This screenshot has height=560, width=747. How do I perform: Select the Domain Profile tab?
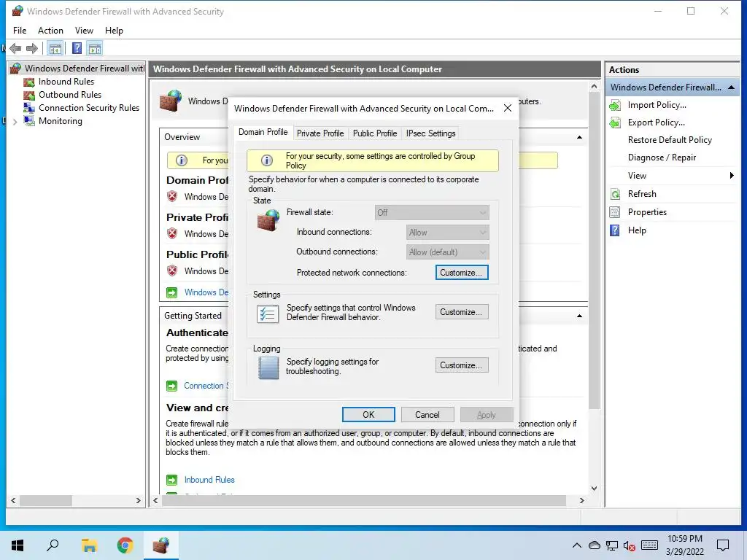point(263,132)
